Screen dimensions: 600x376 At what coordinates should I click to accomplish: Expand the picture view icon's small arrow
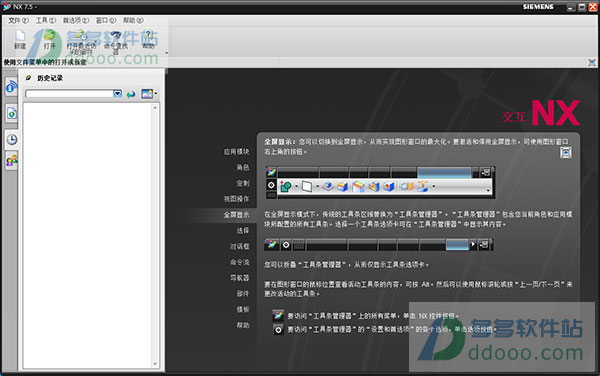point(156,94)
